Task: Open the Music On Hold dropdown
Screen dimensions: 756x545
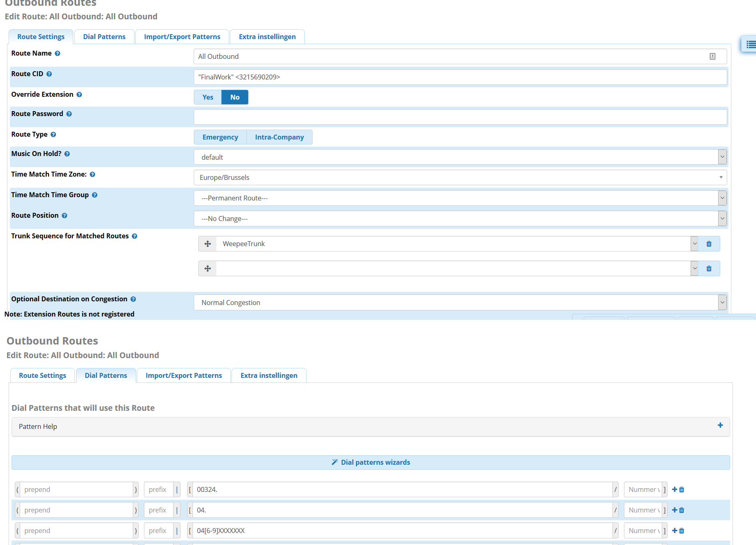Action: tap(460, 157)
